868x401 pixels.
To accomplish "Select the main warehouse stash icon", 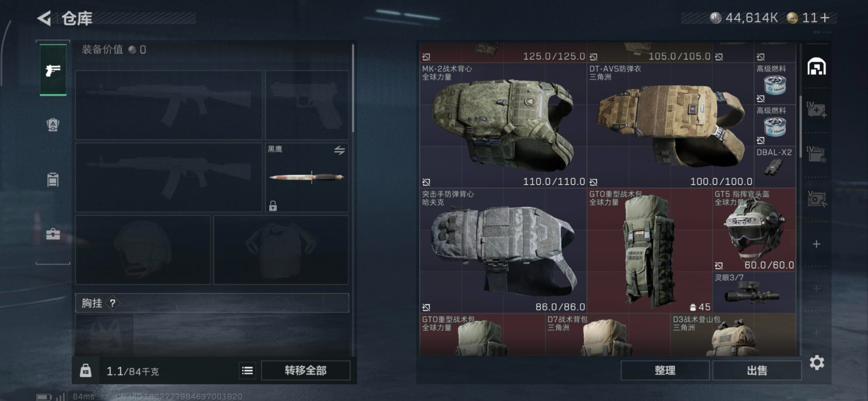I will tap(816, 67).
